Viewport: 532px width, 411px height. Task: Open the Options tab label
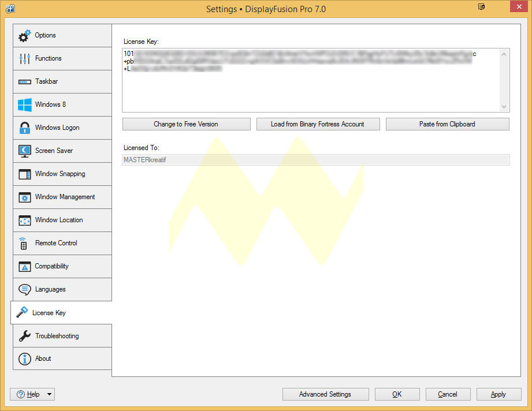click(x=45, y=35)
